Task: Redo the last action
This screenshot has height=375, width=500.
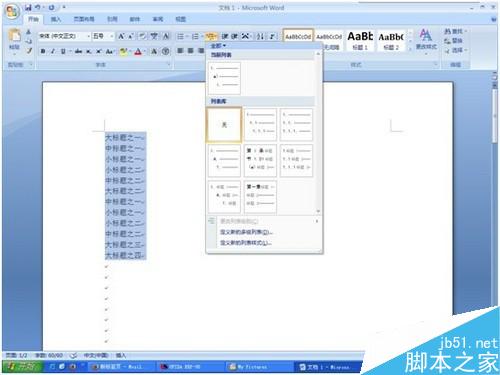Action: [52, 7]
